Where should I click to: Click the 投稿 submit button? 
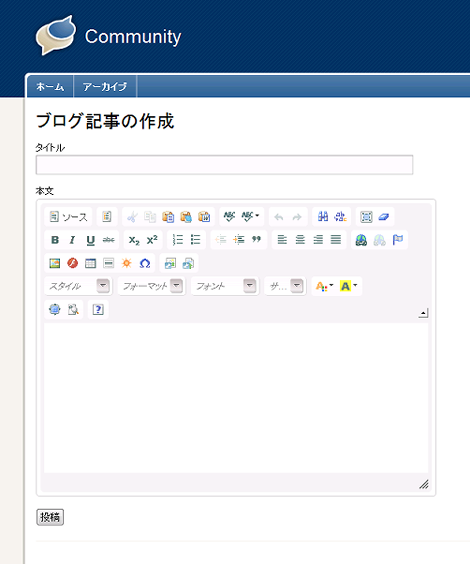(50, 517)
